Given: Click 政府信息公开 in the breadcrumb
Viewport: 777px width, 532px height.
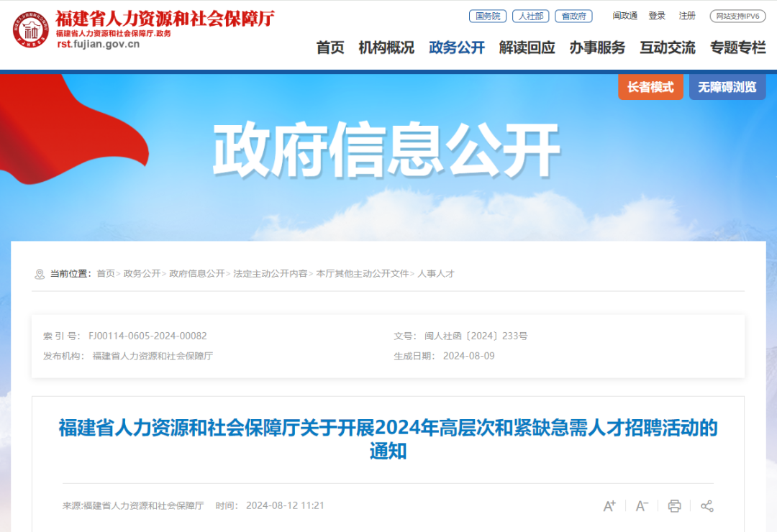Looking at the screenshot, I should [197, 273].
